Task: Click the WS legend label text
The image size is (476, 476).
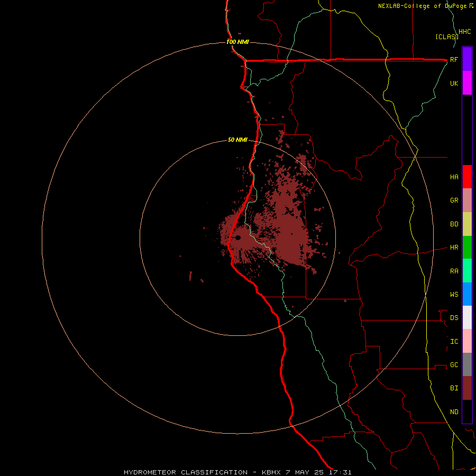Action: click(x=454, y=295)
